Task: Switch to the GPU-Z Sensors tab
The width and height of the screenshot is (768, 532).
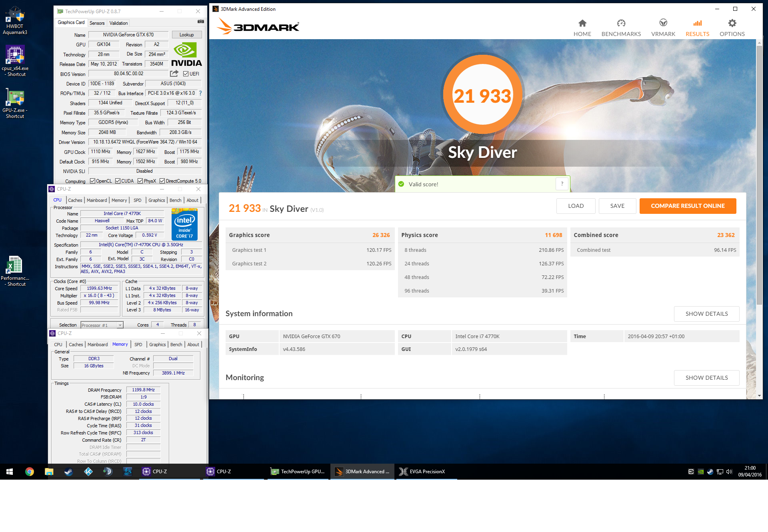Action: click(97, 23)
